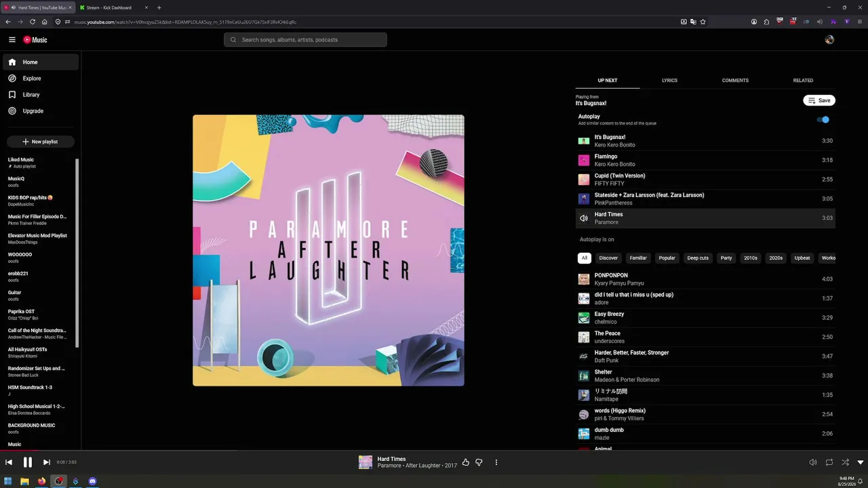This screenshot has height=488, width=868.
Task: Open the Elevator Music Mod Playlist
Action: (x=40, y=239)
